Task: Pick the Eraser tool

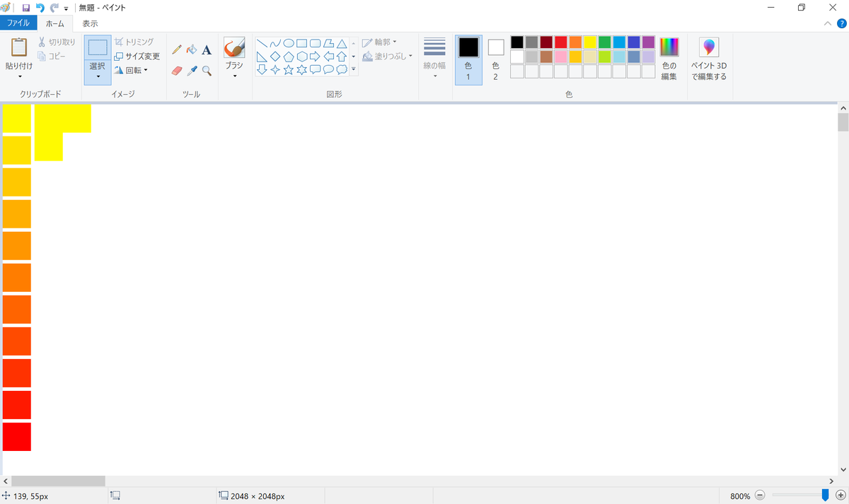Action: pyautogui.click(x=176, y=71)
